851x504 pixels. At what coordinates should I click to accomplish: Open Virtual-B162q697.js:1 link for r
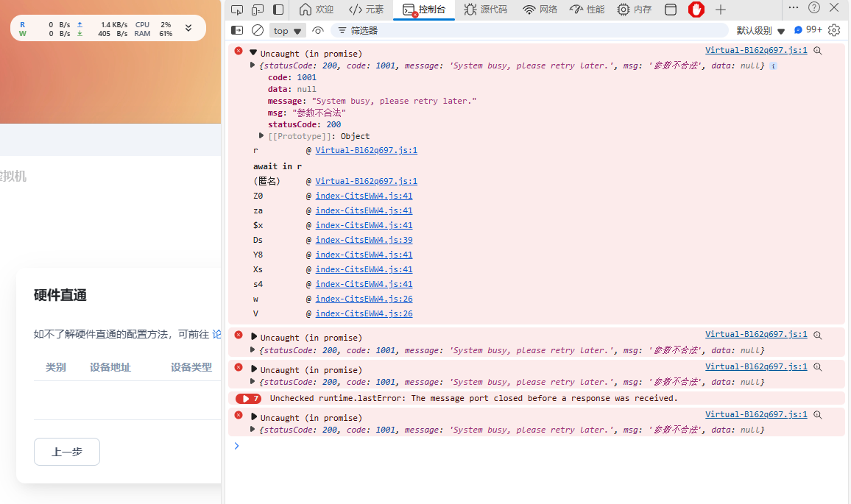tap(367, 150)
